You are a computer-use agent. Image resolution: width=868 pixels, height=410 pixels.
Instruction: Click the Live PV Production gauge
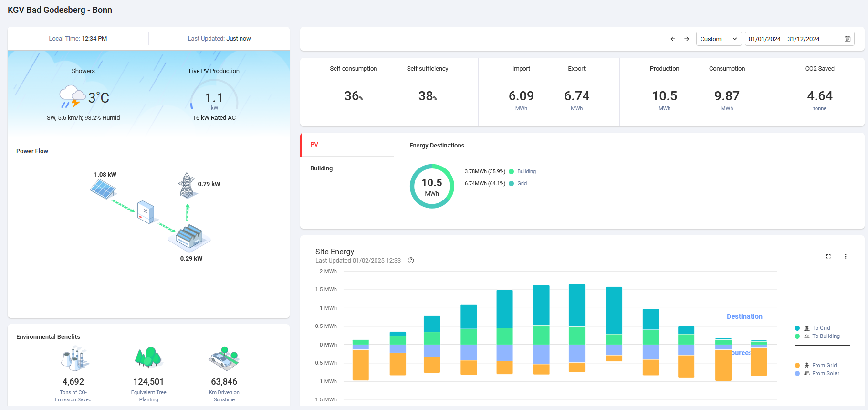[214, 95]
